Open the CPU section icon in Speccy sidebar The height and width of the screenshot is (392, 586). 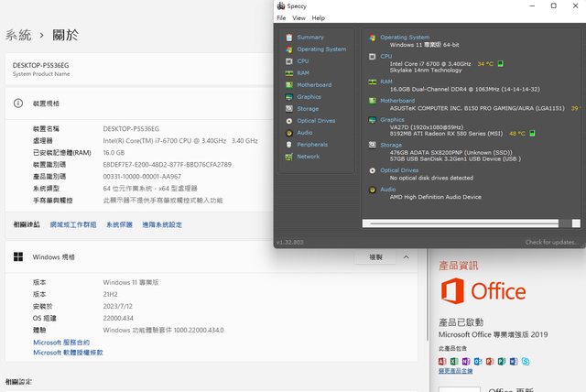(x=290, y=60)
